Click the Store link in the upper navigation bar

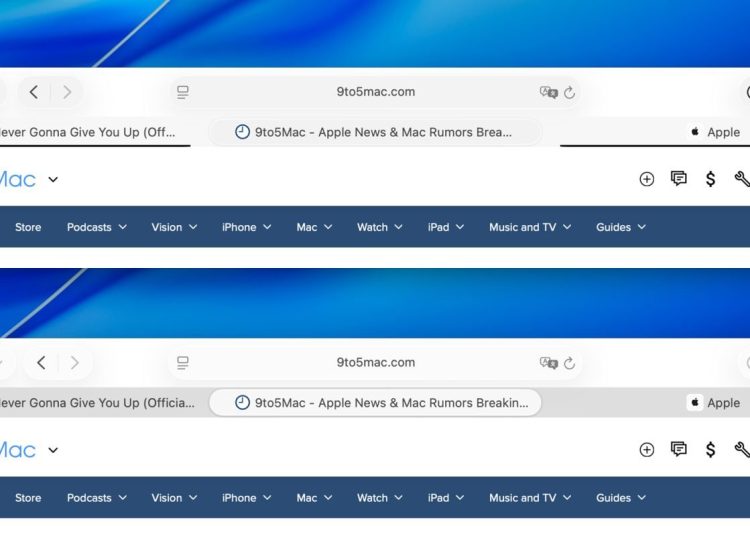coord(28,227)
